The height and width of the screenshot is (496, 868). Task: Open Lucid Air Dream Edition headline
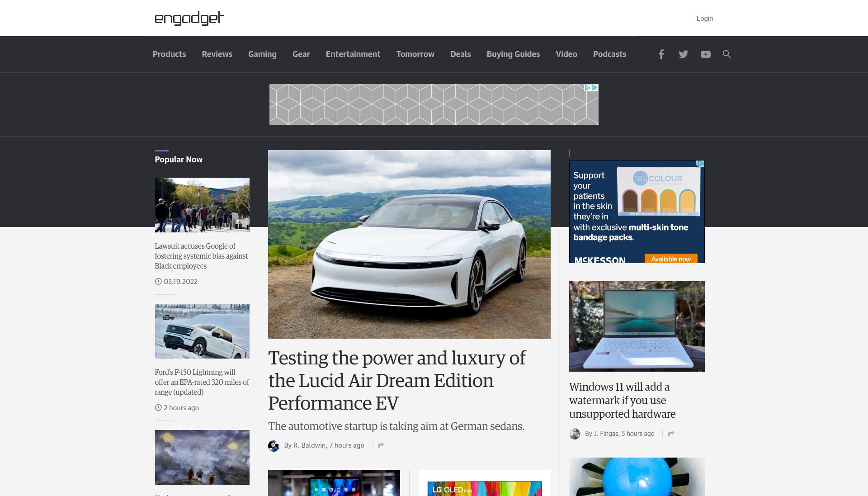(x=397, y=381)
